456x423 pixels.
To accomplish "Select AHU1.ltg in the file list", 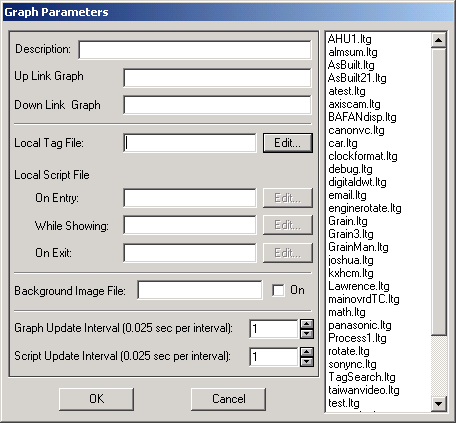I will 350,39.
